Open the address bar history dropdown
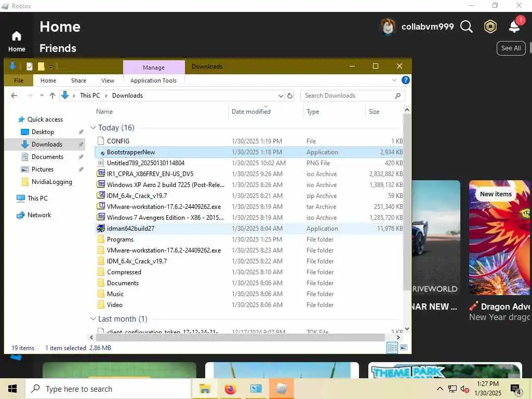Screen dimensions: 532x399 (281, 96)
